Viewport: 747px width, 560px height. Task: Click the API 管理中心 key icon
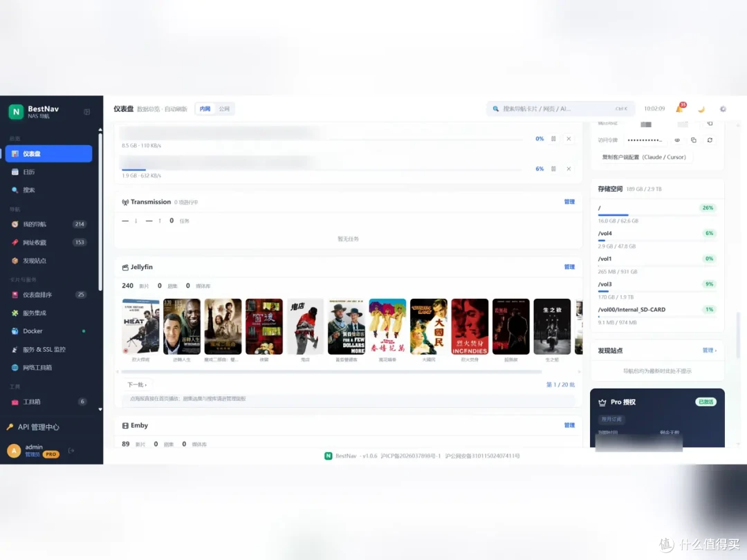point(10,427)
